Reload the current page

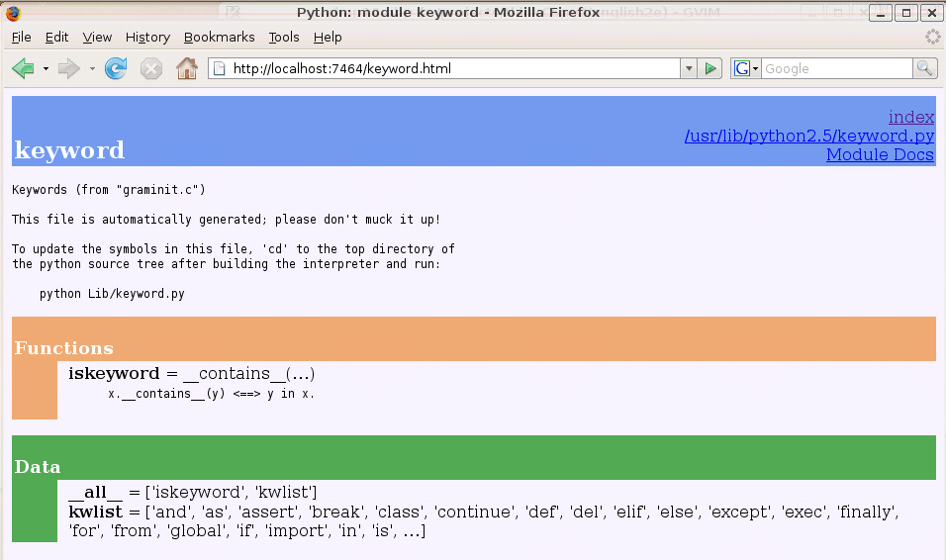(116, 68)
